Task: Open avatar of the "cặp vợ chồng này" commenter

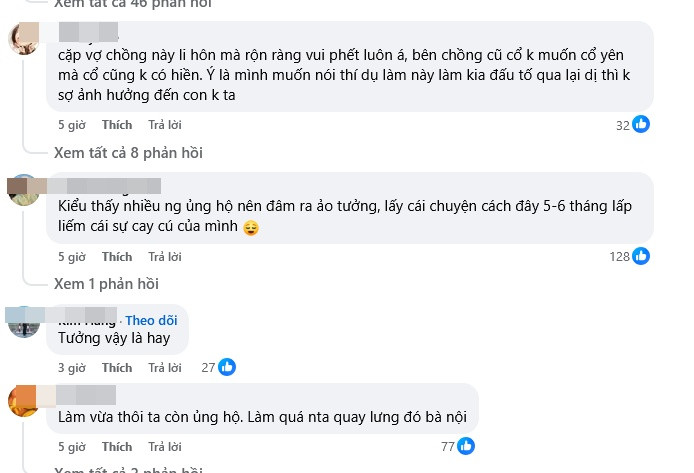Action: [x=23, y=40]
